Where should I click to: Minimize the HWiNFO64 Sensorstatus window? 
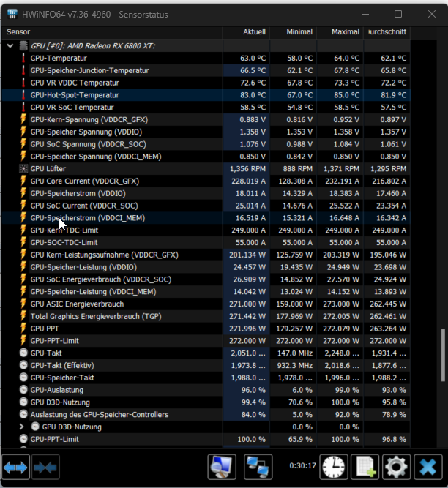pyautogui.click(x=365, y=14)
